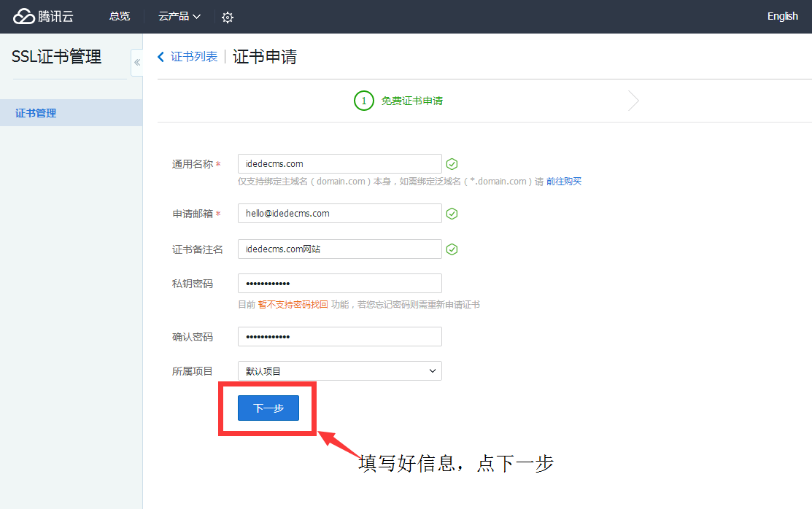
Task: Open the 总览 overview menu
Action: click(120, 16)
